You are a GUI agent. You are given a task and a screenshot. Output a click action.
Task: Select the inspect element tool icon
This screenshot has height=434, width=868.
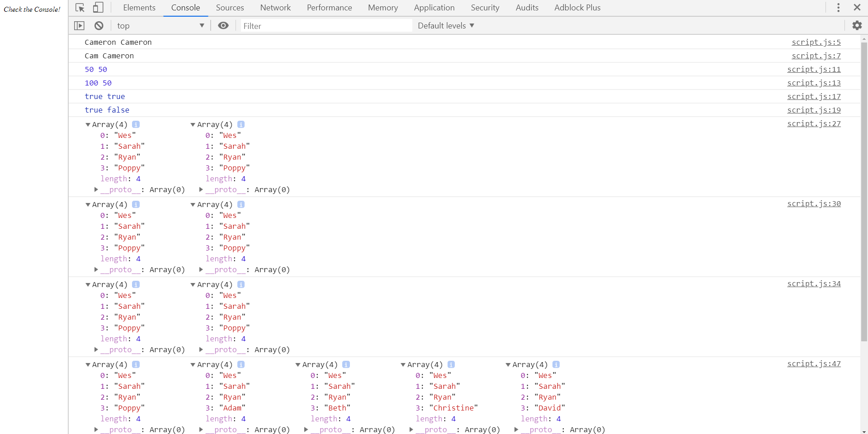click(80, 8)
